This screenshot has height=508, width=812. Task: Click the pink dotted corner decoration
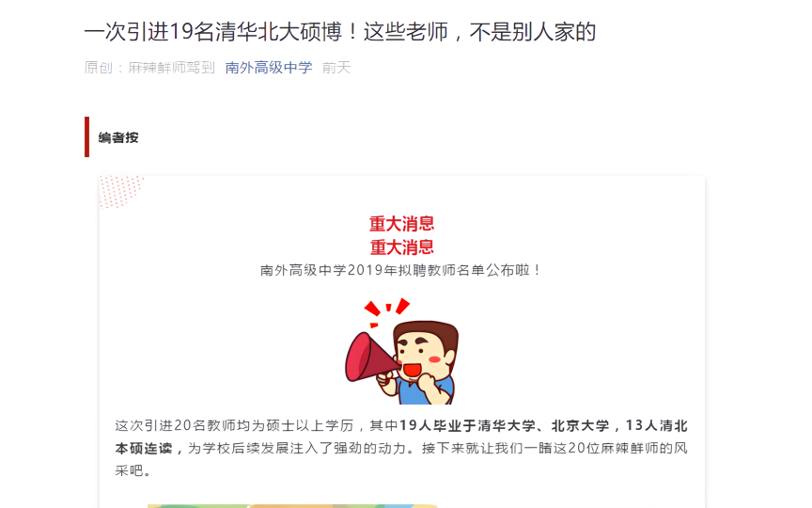pos(120,191)
